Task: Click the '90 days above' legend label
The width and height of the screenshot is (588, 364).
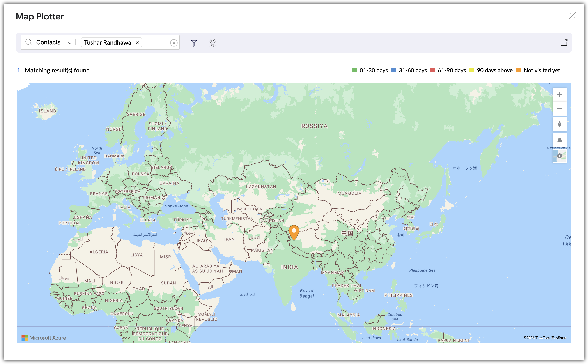Action: [x=495, y=70]
